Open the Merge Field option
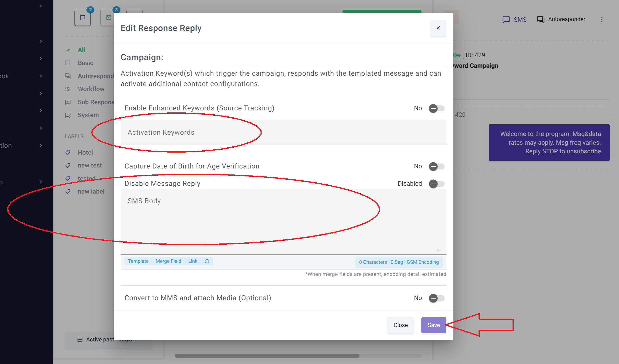 [x=168, y=261]
